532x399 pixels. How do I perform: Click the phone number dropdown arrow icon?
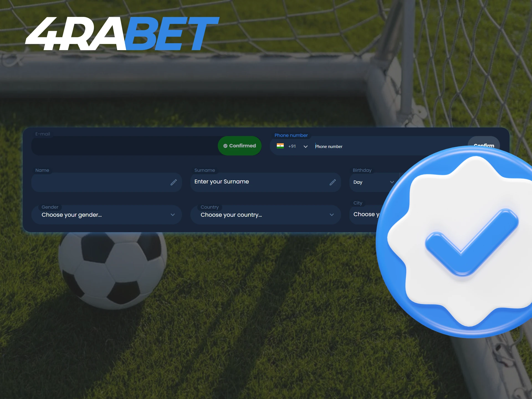pyautogui.click(x=305, y=146)
